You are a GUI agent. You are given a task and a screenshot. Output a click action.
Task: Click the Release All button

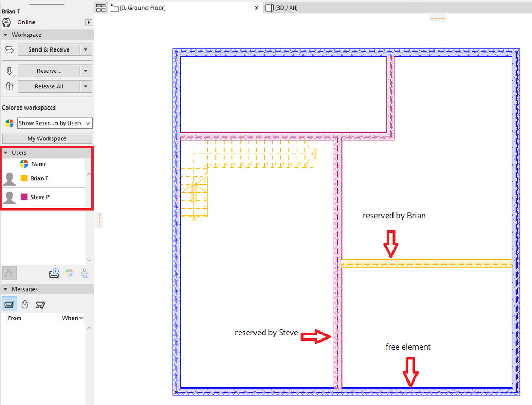pyautogui.click(x=49, y=87)
